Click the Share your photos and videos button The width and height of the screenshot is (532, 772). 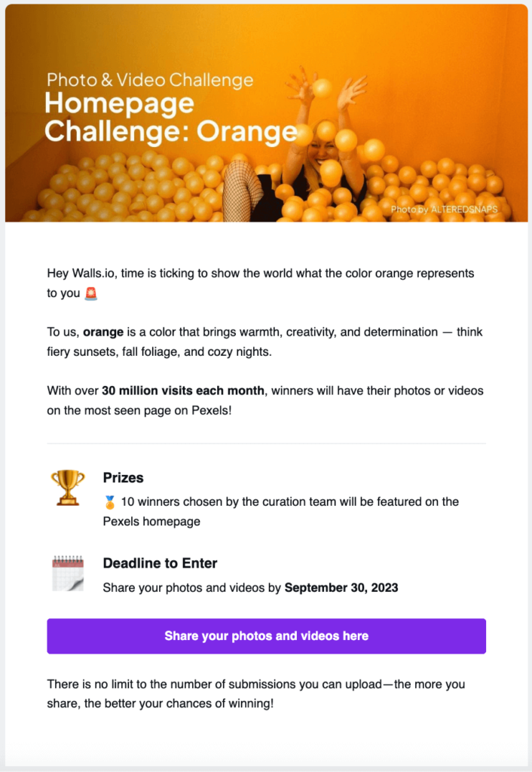coord(266,636)
